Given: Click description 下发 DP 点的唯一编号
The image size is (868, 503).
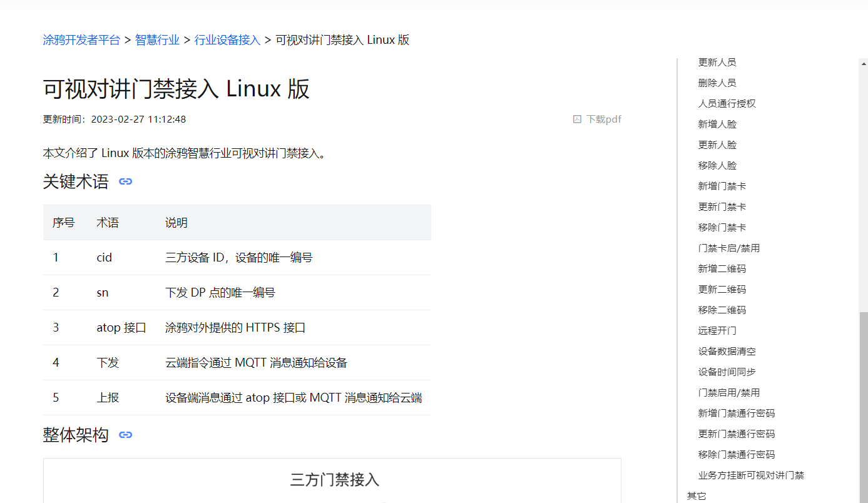Looking at the screenshot, I should click(220, 292).
